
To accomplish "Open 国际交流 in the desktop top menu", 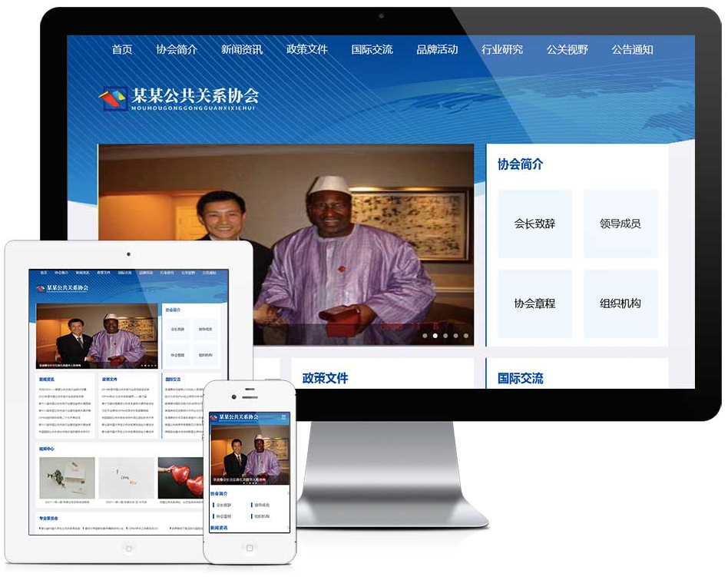I will [x=372, y=49].
